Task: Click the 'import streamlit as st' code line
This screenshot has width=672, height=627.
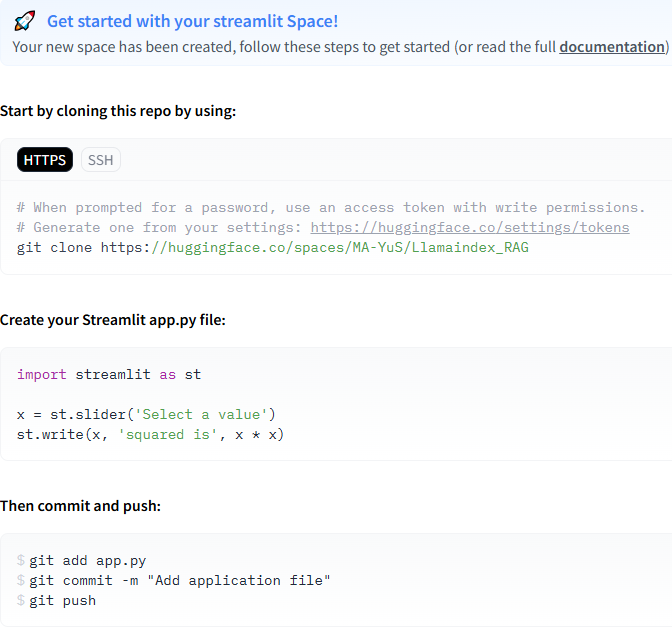Action: coord(109,375)
